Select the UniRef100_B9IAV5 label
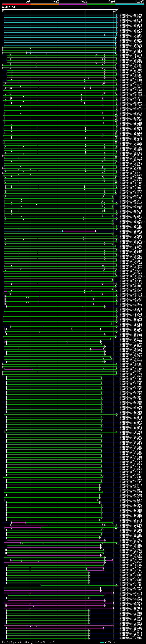146x644 pixels. click(x=131, y=560)
